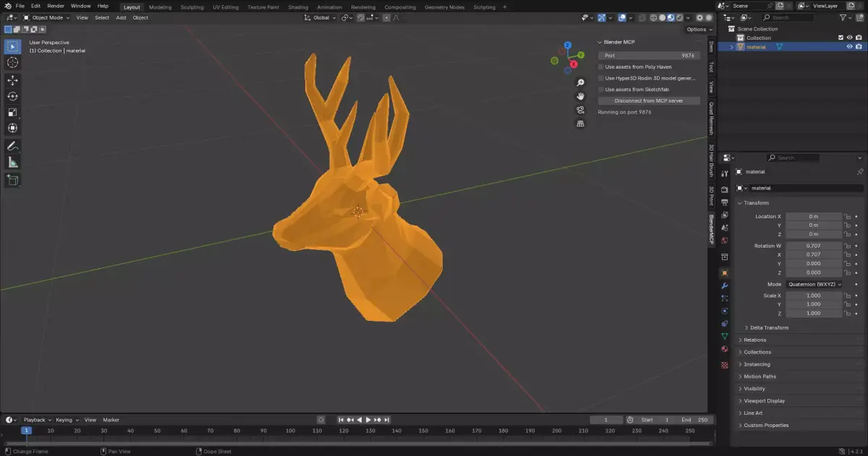Image resolution: width=868 pixels, height=456 pixels.
Task: Play the animation forward
Action: 368,420
